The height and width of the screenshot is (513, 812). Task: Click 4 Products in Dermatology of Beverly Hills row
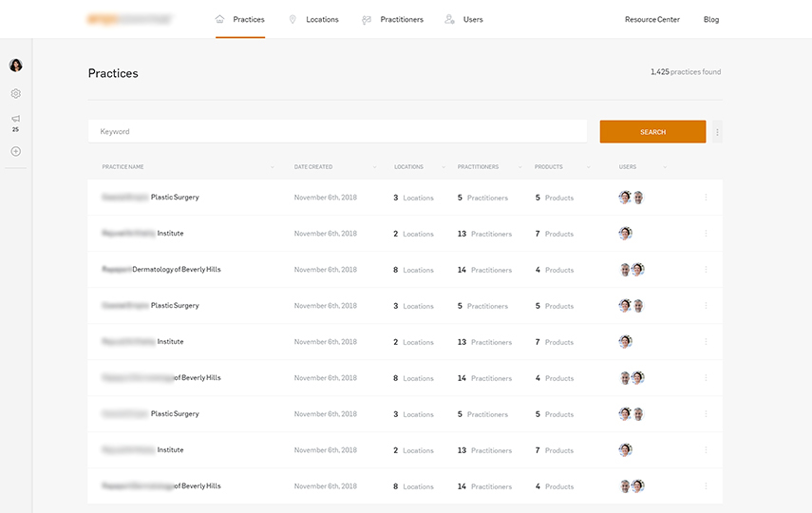click(554, 270)
